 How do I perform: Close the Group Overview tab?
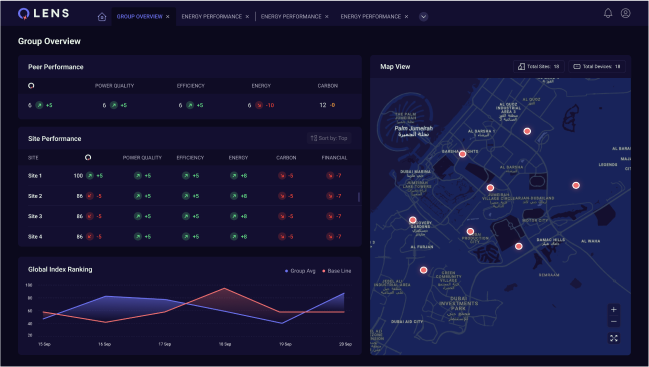coord(168,17)
